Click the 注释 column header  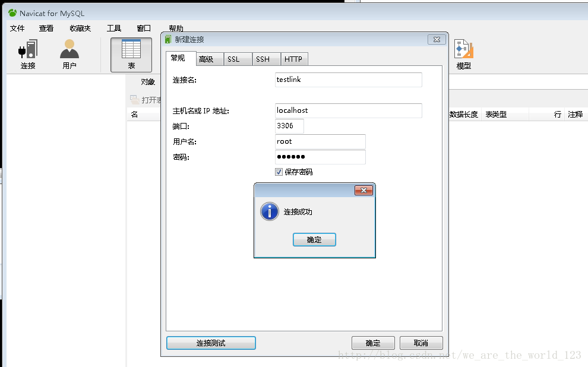click(x=576, y=115)
